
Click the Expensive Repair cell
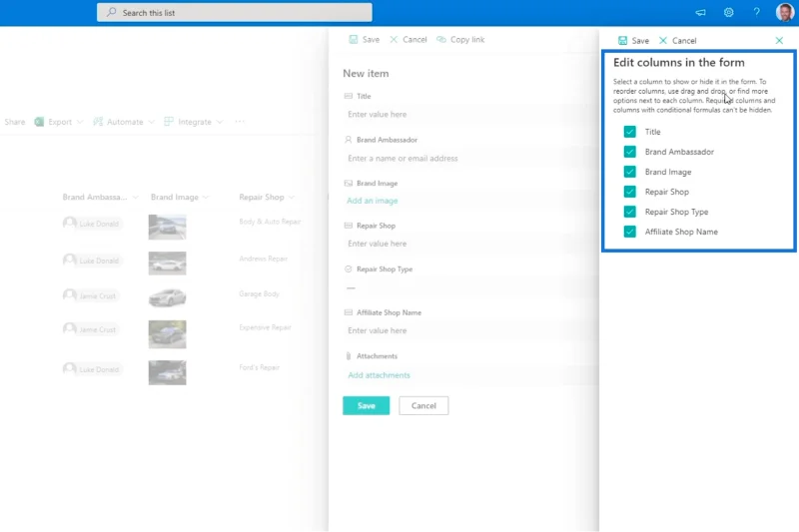[265, 327]
